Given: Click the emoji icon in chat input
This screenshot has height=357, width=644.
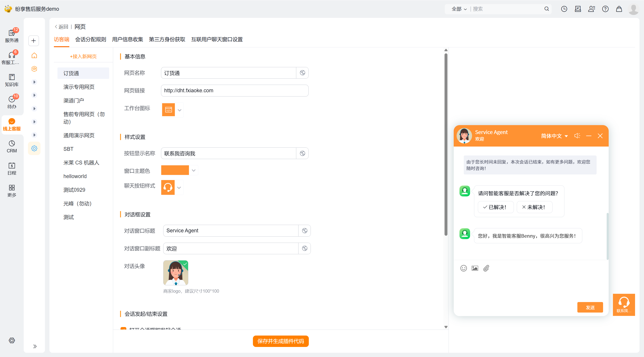Looking at the screenshot, I should pos(464,268).
